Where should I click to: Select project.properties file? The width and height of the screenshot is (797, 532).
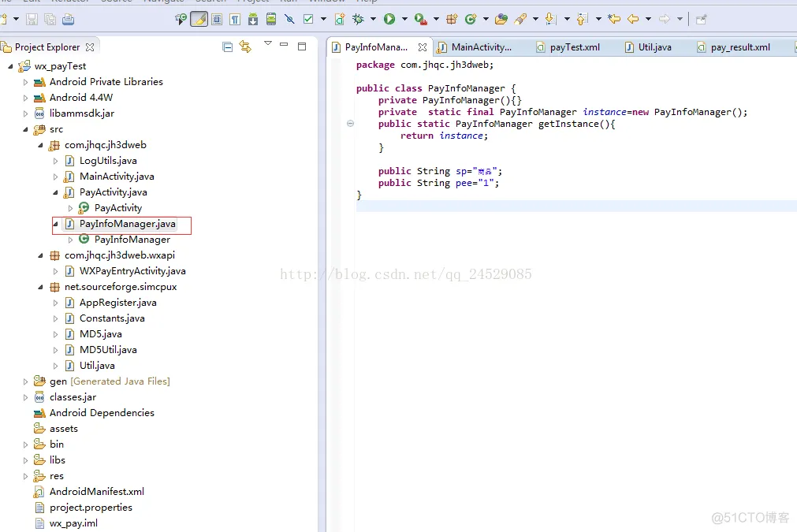pyautogui.click(x=91, y=507)
